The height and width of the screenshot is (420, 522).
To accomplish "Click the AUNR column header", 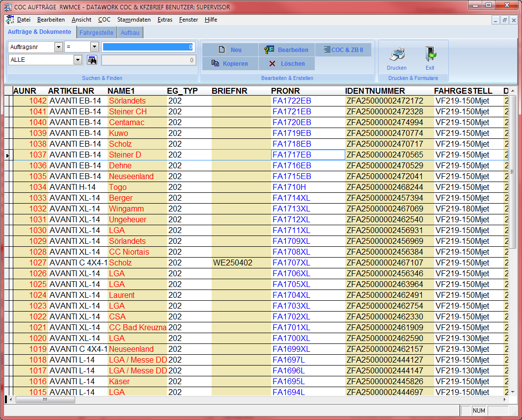I will (x=30, y=91).
